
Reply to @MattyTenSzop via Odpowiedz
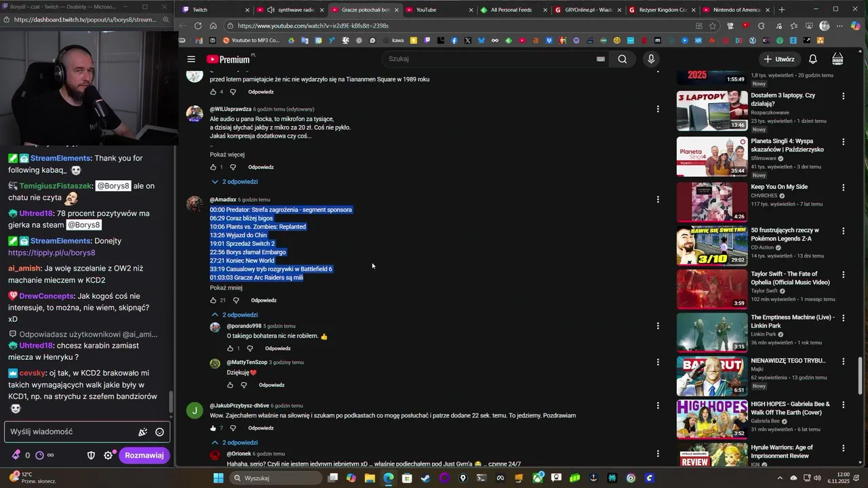tap(271, 385)
